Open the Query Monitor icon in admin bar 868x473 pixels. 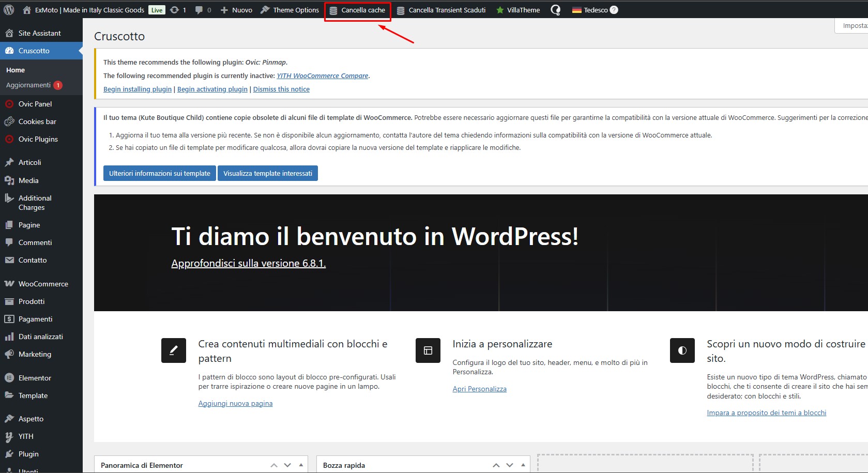(x=556, y=10)
